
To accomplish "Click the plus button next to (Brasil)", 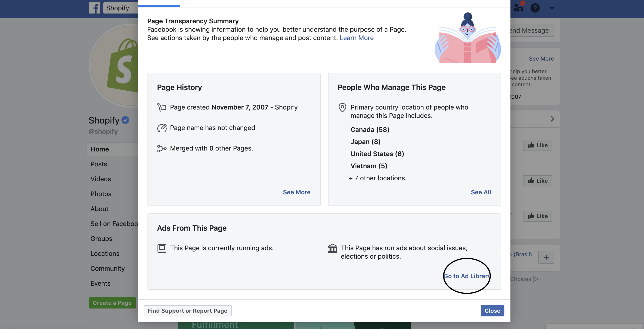I will pos(546,257).
